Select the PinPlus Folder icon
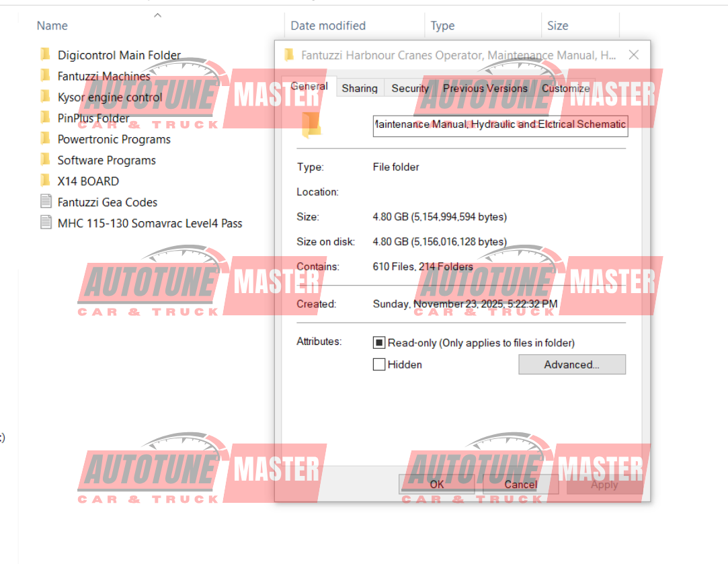 (x=46, y=118)
